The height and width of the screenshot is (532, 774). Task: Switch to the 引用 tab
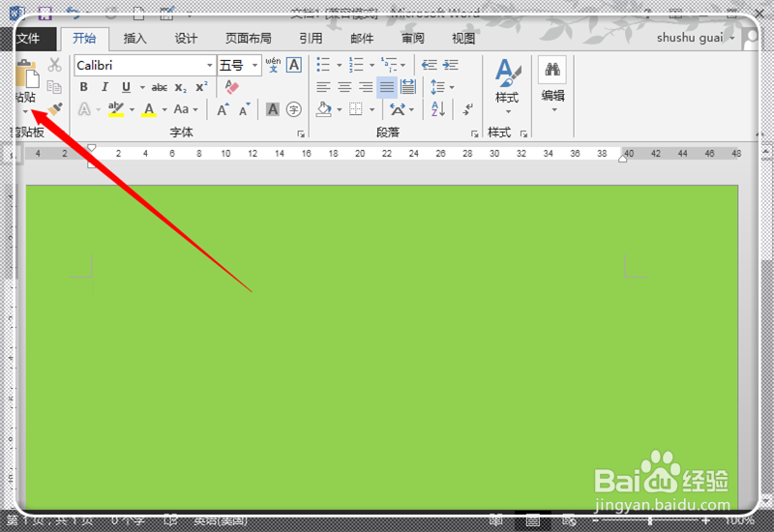pyautogui.click(x=311, y=39)
